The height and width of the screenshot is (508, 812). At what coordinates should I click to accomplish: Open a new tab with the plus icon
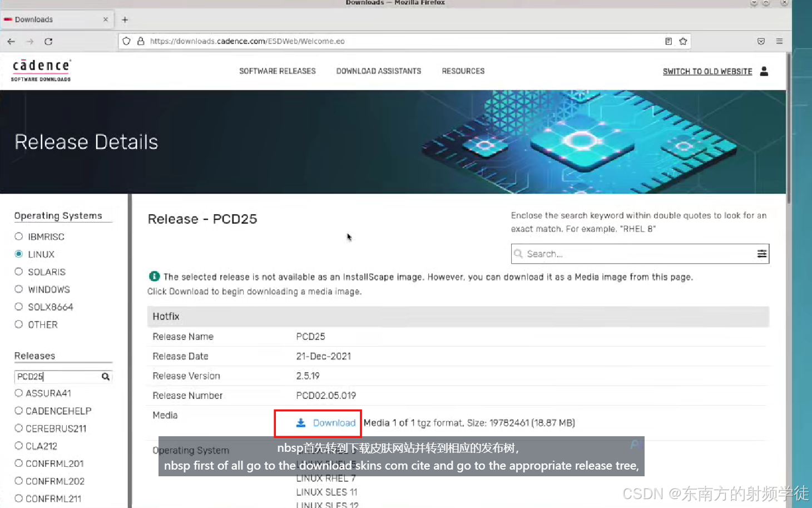[x=125, y=19]
